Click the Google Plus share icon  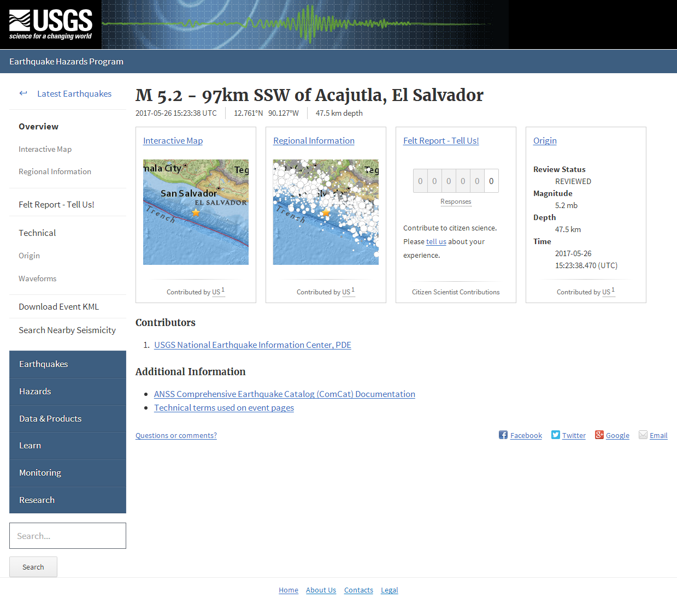[x=599, y=435]
